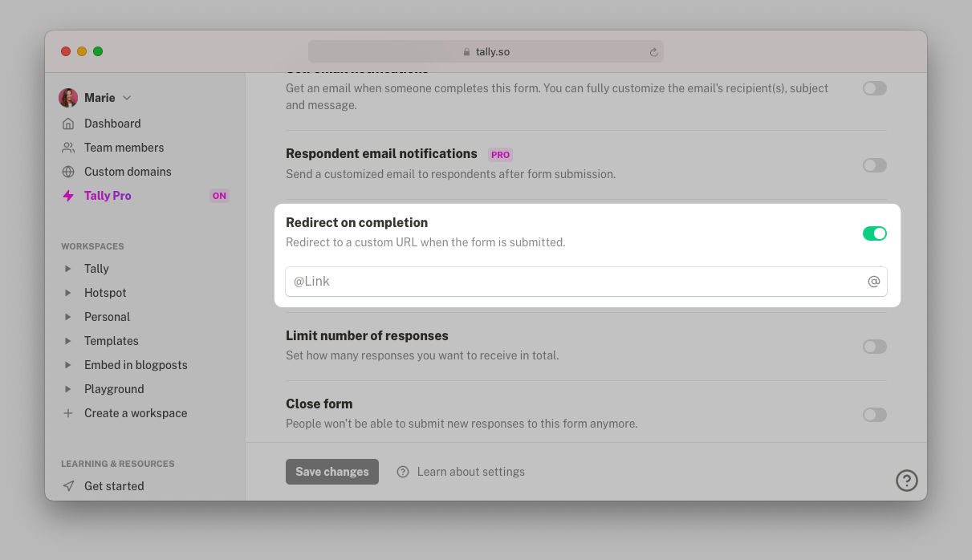Toggle the Close form switch
The image size is (972, 560).
[875, 415]
